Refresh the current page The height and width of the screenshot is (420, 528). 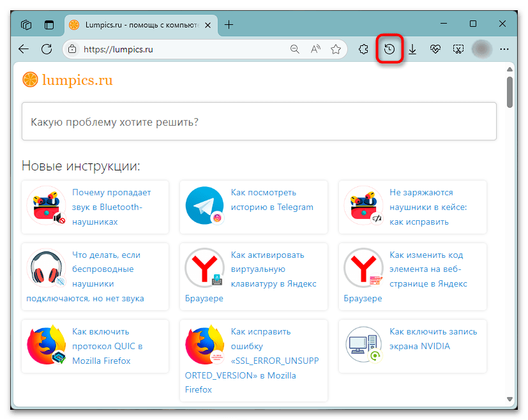pyautogui.click(x=47, y=49)
